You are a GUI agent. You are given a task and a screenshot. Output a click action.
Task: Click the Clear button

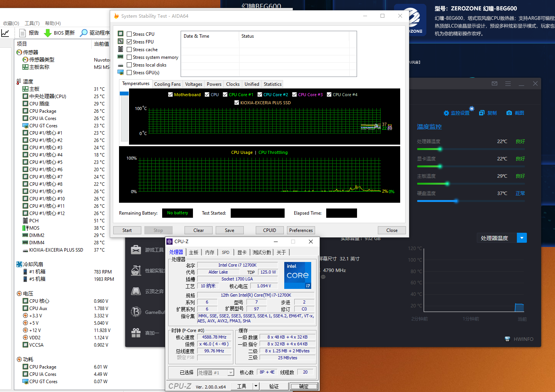pyautogui.click(x=199, y=230)
